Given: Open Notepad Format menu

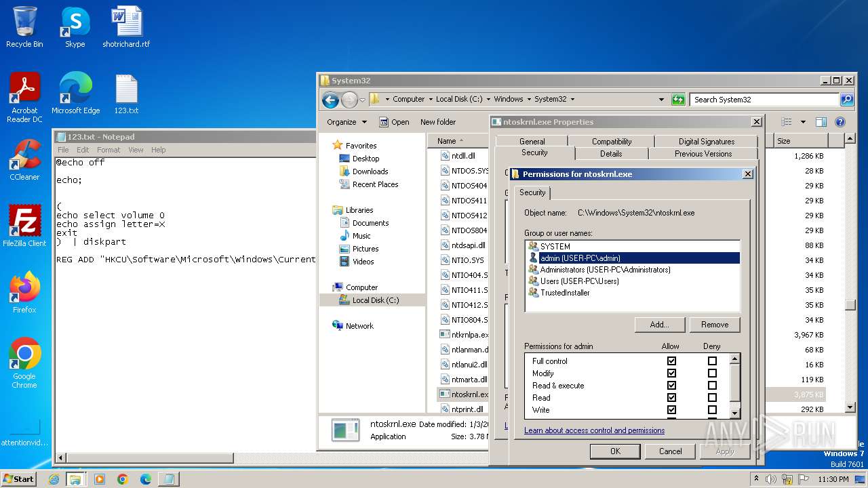Looking at the screenshot, I should pos(108,150).
